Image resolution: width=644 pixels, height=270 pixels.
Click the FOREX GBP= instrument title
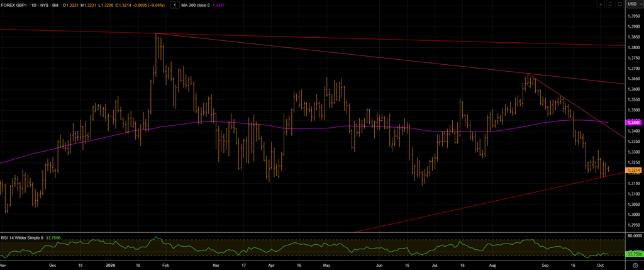point(15,4)
